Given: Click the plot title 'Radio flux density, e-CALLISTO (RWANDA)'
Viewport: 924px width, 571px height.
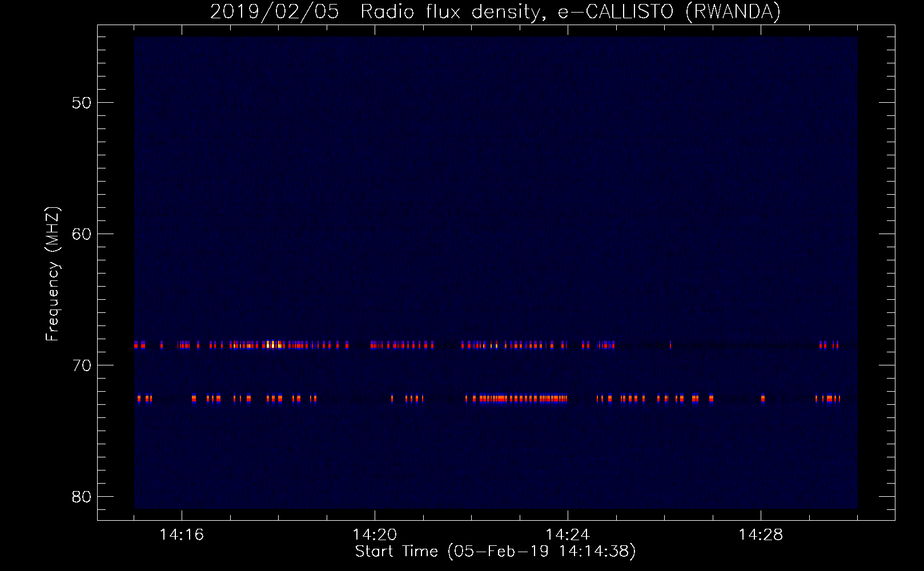Looking at the screenshot, I should (570, 12).
